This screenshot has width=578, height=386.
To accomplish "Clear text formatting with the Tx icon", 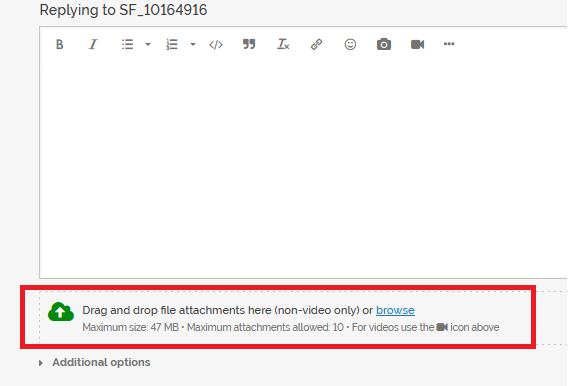I will (x=283, y=44).
